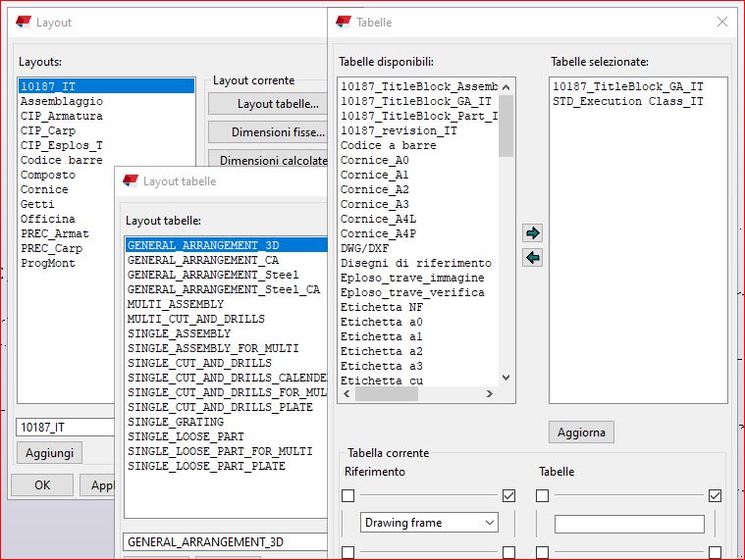Image resolution: width=745 pixels, height=560 pixels.
Task: Remove table with left arrow icon
Action: 532,258
